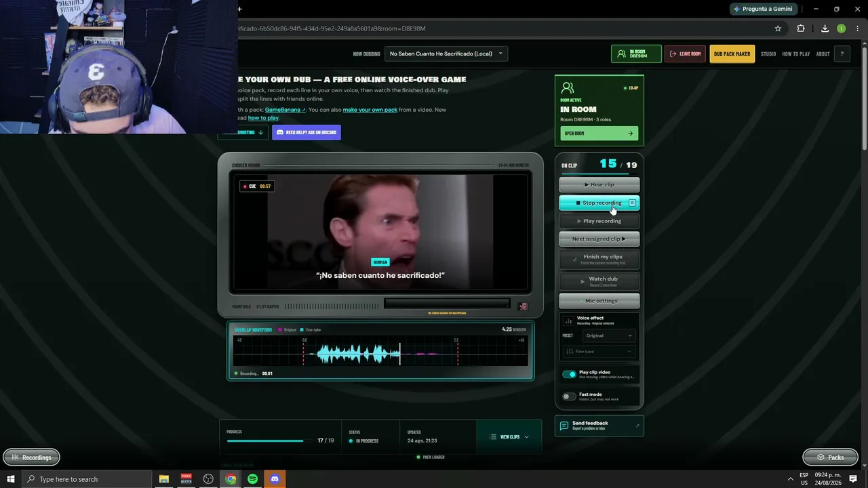868x488 pixels.
Task: Click the Pregunta a Gemini button
Action: pos(762,9)
